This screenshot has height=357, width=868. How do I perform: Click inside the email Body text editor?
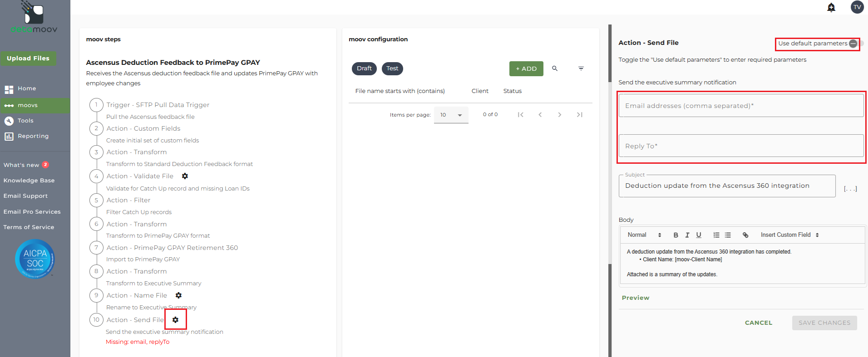[742, 264]
